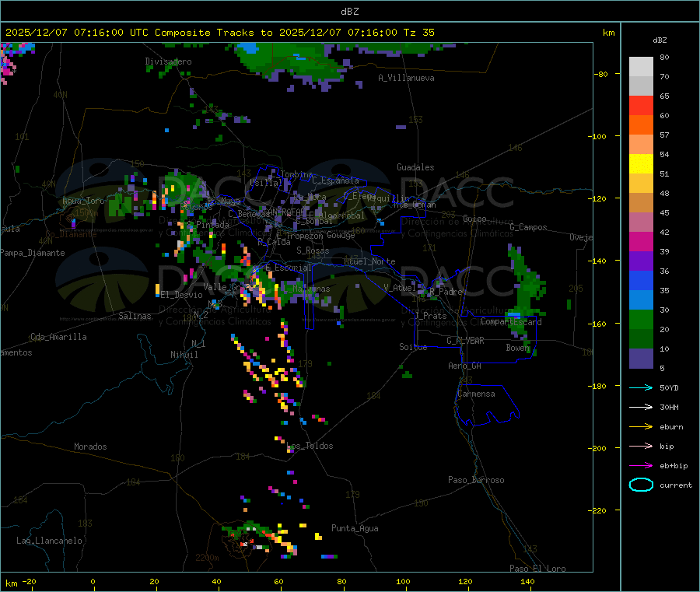The width and height of the screenshot is (700, 592).
Task: Click the Atuel_Norte location label
Action: [369, 261]
